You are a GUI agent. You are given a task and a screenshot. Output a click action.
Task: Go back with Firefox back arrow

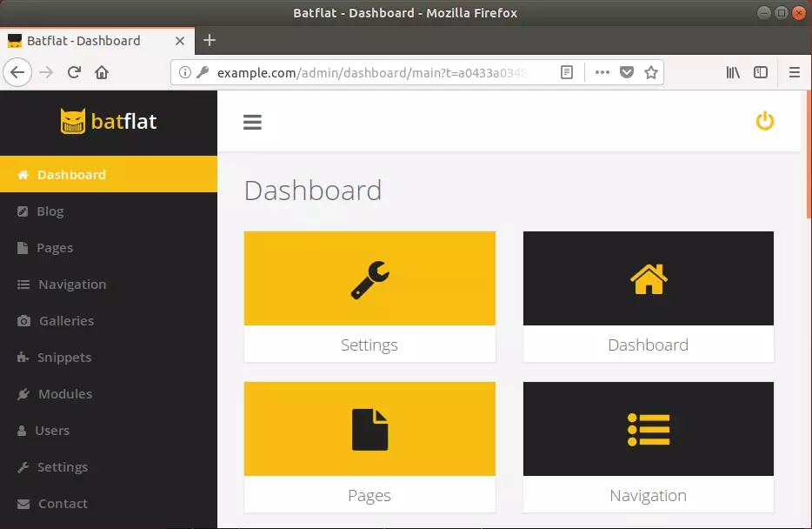pyautogui.click(x=17, y=72)
